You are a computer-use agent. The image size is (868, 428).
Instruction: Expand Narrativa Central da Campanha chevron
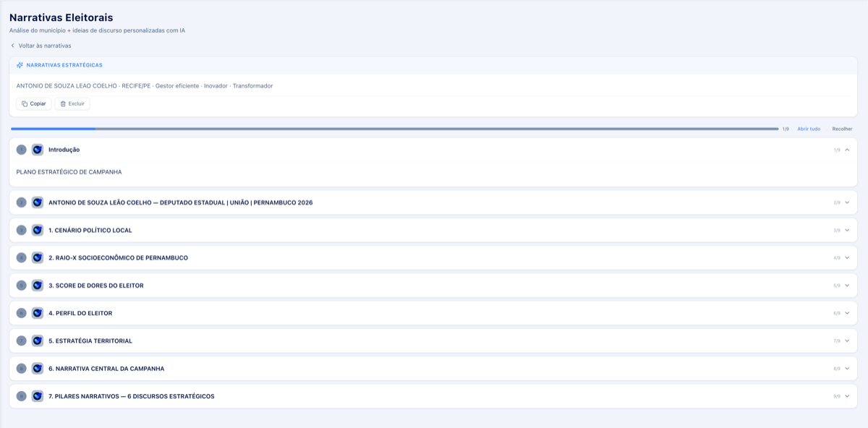point(847,369)
